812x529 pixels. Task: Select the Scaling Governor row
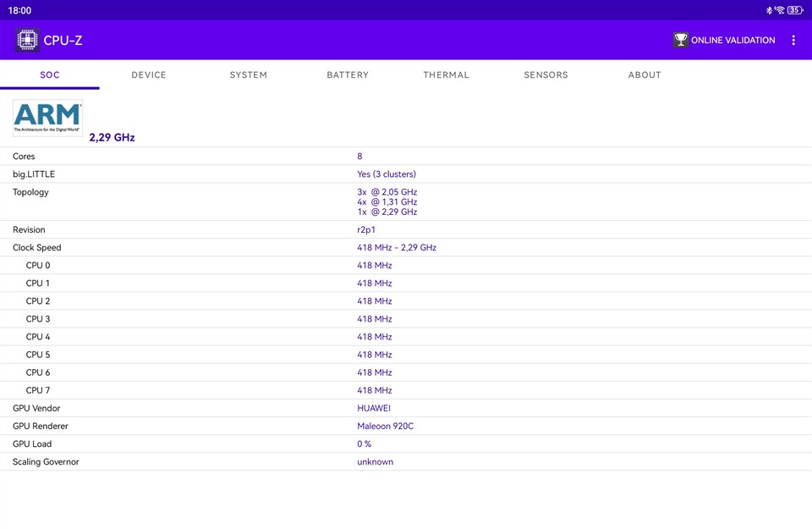click(406, 461)
